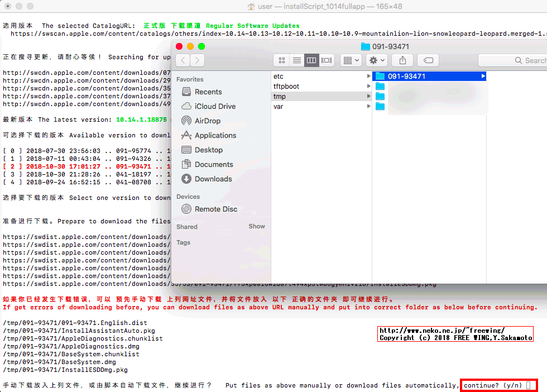Zoom the Finder window with green button
The width and height of the screenshot is (547, 392).
coord(201,46)
